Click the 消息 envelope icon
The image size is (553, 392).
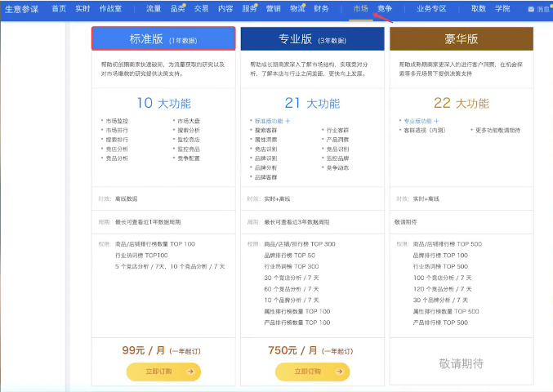click(x=531, y=9)
